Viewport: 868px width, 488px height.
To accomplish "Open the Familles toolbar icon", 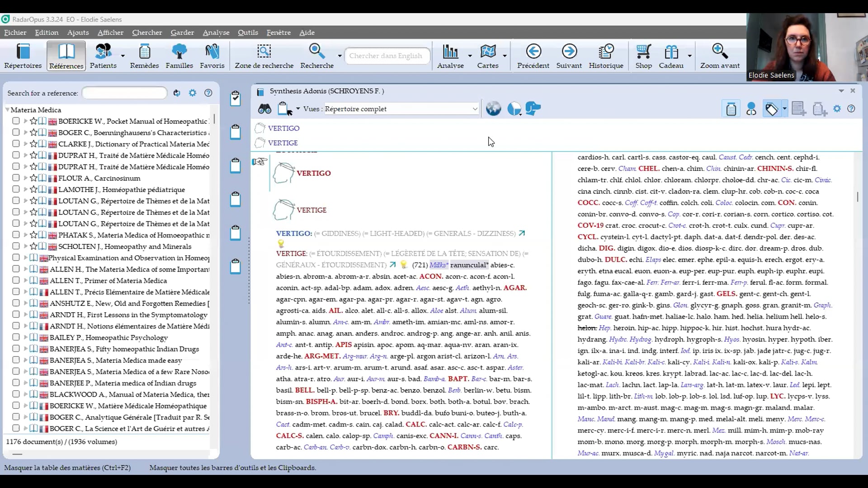I will (179, 56).
